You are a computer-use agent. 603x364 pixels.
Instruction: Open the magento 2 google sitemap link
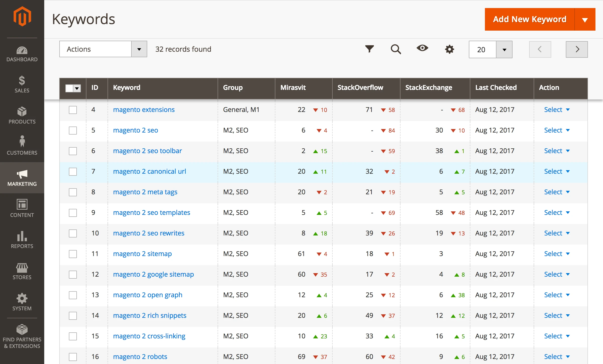pos(153,274)
